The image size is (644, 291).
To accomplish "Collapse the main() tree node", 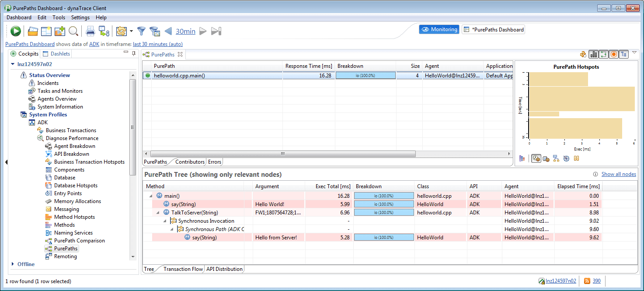I will click(151, 196).
